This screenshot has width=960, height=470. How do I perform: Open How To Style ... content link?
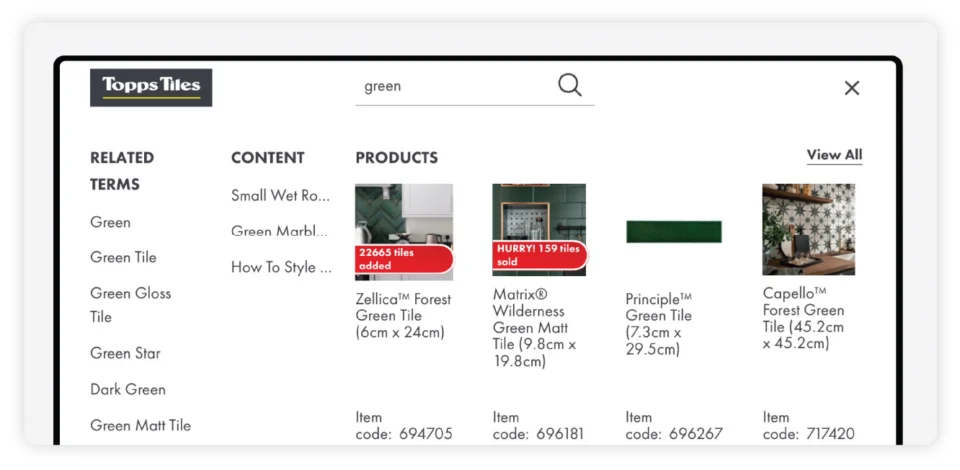click(x=281, y=267)
